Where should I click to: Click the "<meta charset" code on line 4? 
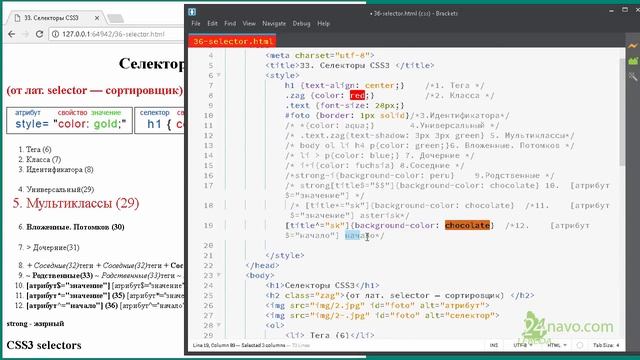(x=320, y=56)
